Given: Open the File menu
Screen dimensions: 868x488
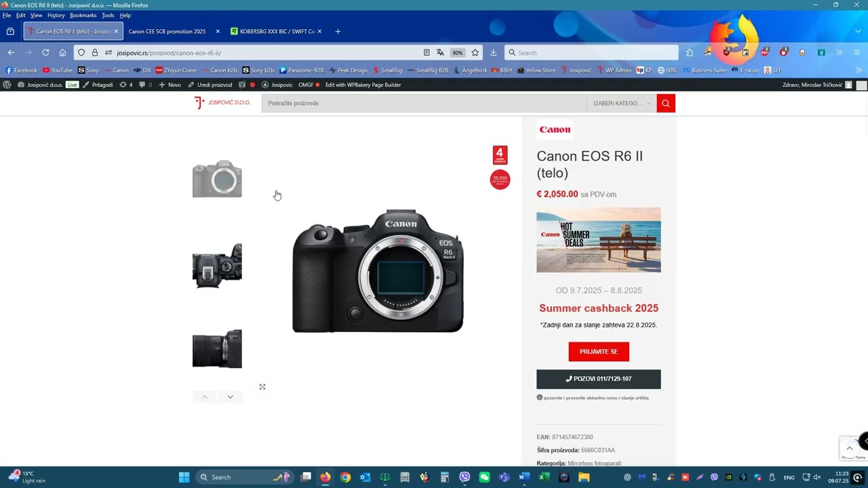Looking at the screenshot, I should click(7, 15).
